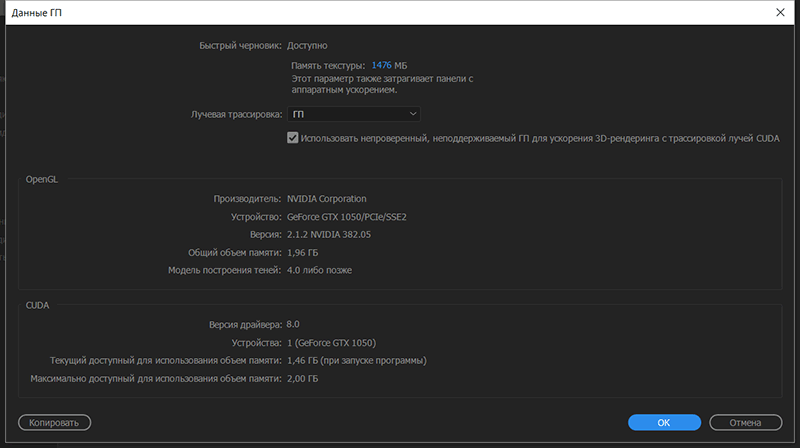Click the 1,46 ГБ (при запуске программы) value
800x448 pixels.
point(357,361)
